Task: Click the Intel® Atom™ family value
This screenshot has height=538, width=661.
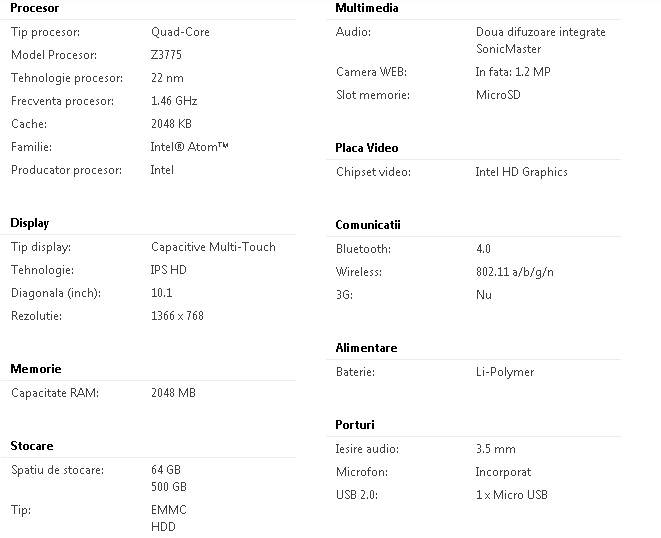Action: [190, 147]
